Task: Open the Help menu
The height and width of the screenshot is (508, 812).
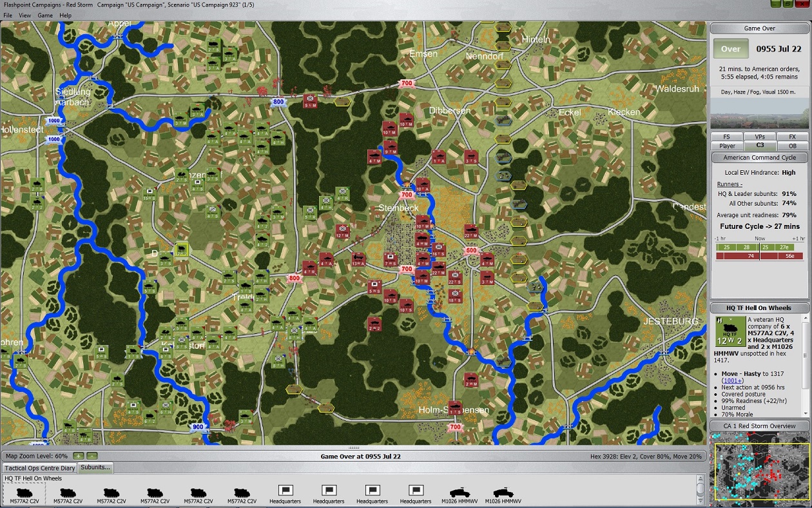Action: click(66, 15)
